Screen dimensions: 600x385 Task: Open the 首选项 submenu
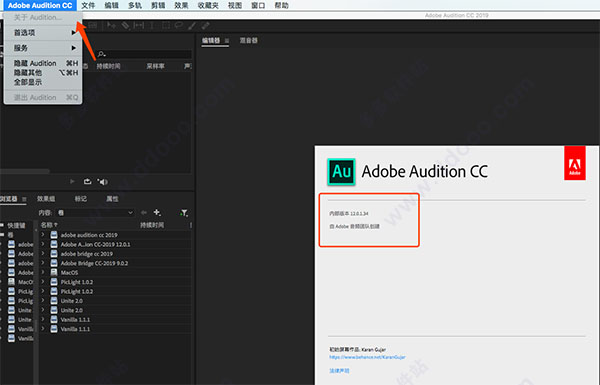point(43,33)
